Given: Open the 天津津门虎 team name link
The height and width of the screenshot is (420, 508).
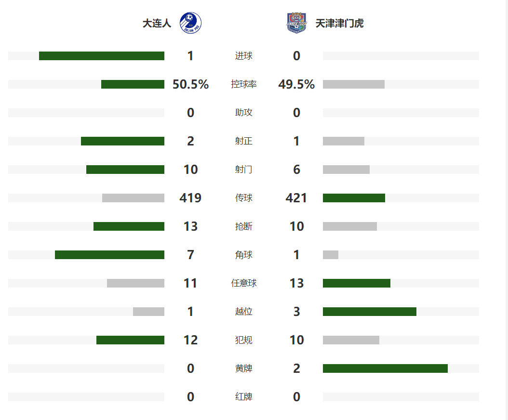Looking at the screenshot, I should [339, 23].
